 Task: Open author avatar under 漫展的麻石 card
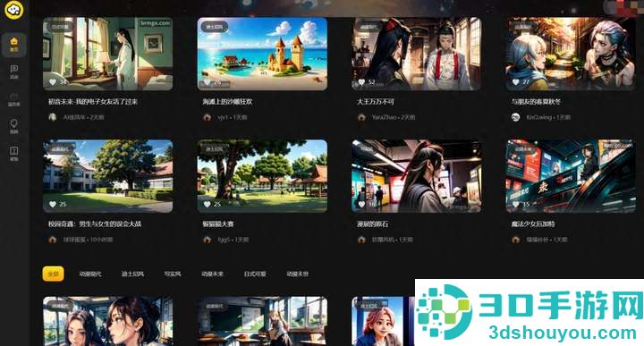tap(361, 240)
